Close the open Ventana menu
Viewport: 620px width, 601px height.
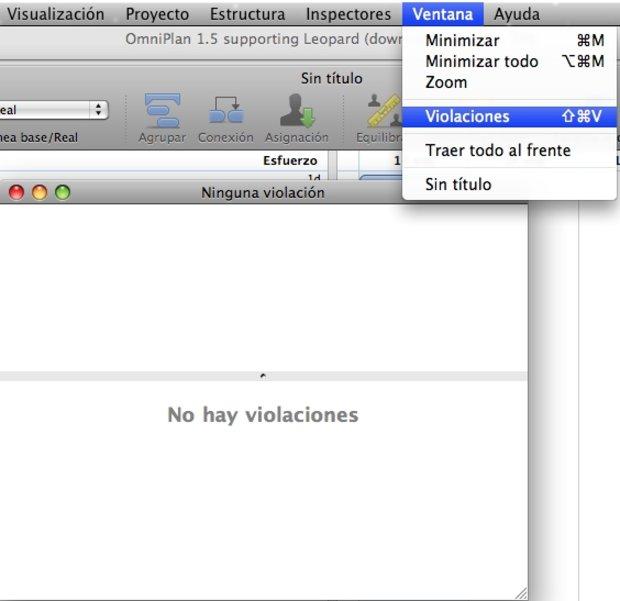coord(442,14)
